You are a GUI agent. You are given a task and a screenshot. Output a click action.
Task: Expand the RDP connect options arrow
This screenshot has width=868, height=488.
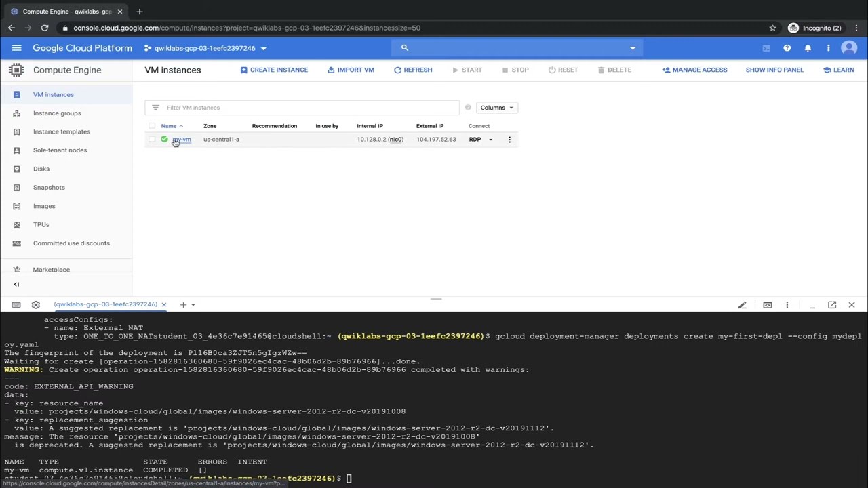(490, 140)
